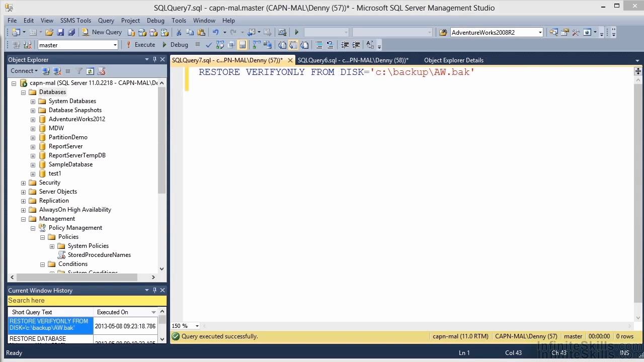Connect Object Explorer icon next to Connect
The height and width of the screenshot is (362, 644).
pos(46,71)
